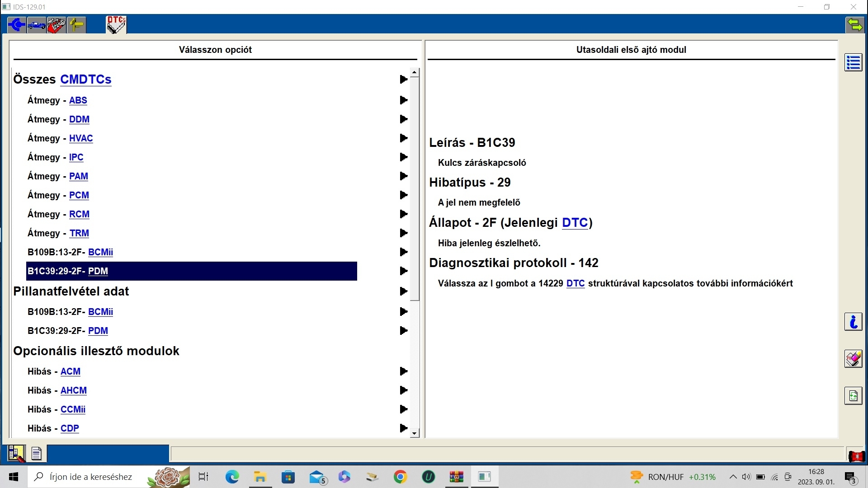
Task: Open the vehicle identification tab with car icon
Action: (37, 24)
